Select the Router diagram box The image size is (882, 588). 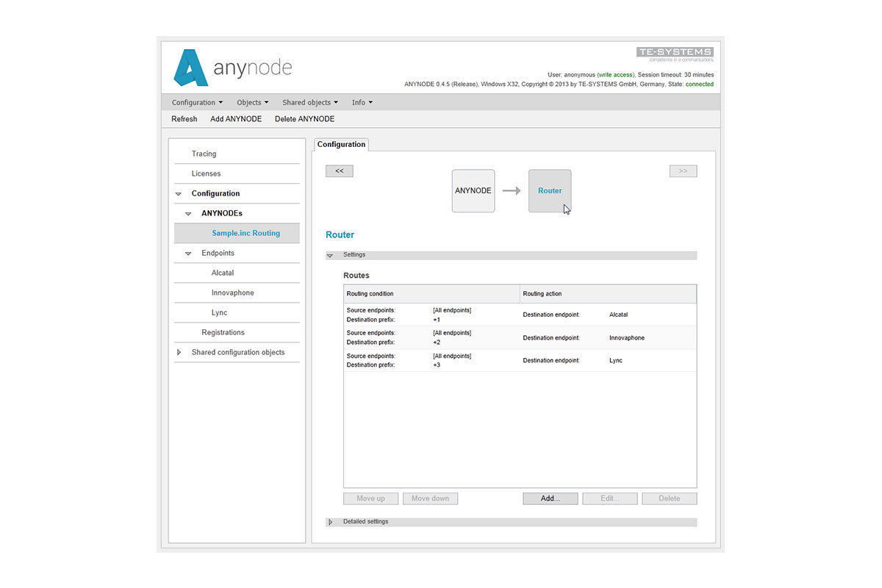(x=550, y=191)
